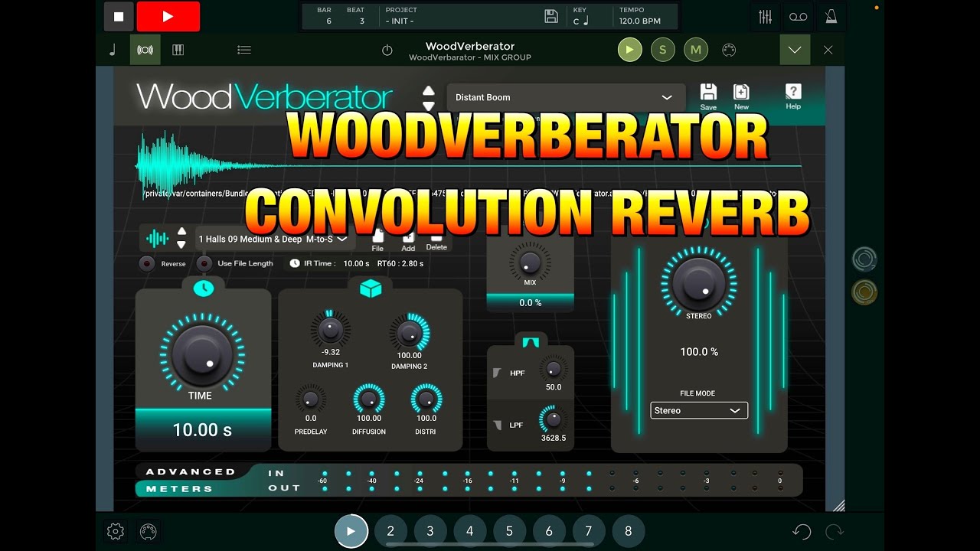The width and height of the screenshot is (980, 551).
Task: Select the note view icon
Action: (113, 50)
